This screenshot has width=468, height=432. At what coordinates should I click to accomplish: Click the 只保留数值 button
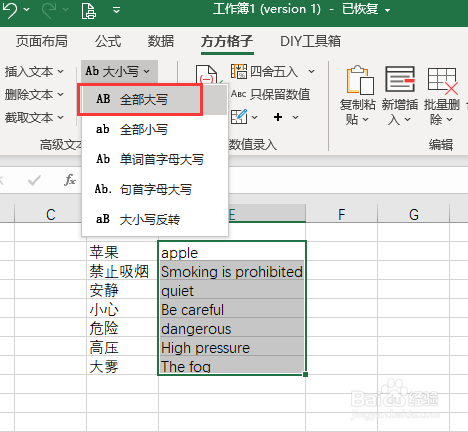271,95
